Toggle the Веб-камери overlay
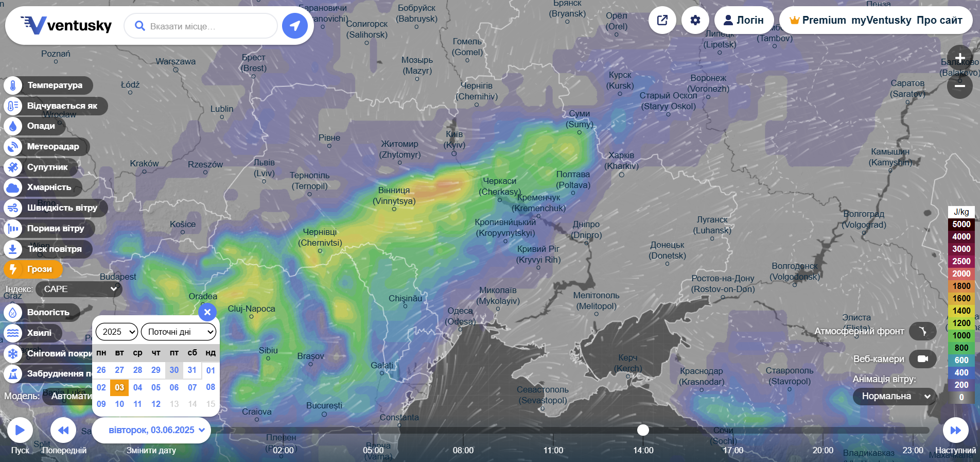 922,359
